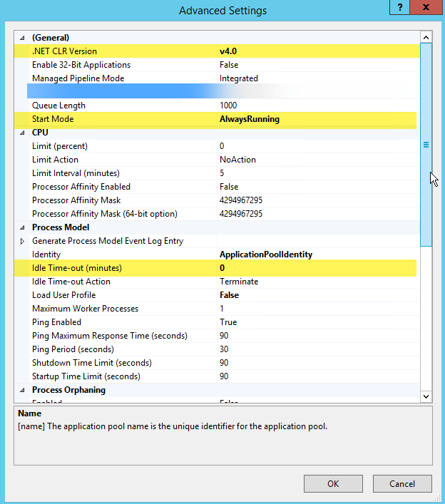445x504 pixels.
Task: Click the scrollbar down arrow
Action: click(x=426, y=396)
